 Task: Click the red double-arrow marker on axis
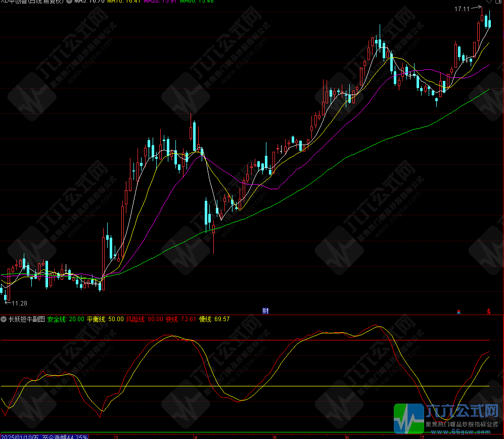459,312
